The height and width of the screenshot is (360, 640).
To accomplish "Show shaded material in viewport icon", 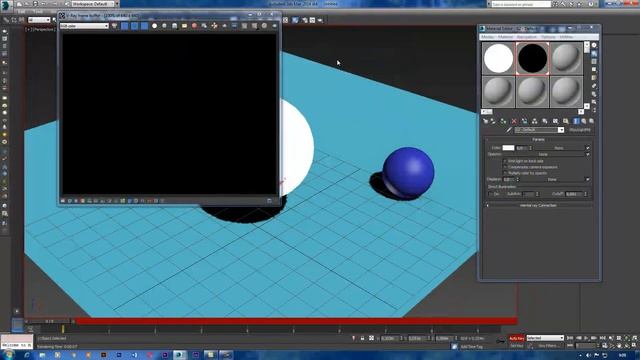I will click(x=566, y=121).
